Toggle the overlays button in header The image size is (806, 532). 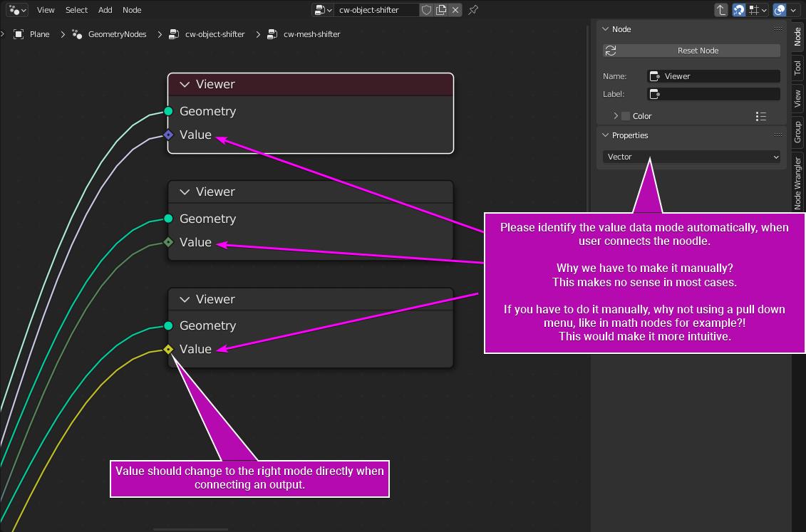coord(779,10)
